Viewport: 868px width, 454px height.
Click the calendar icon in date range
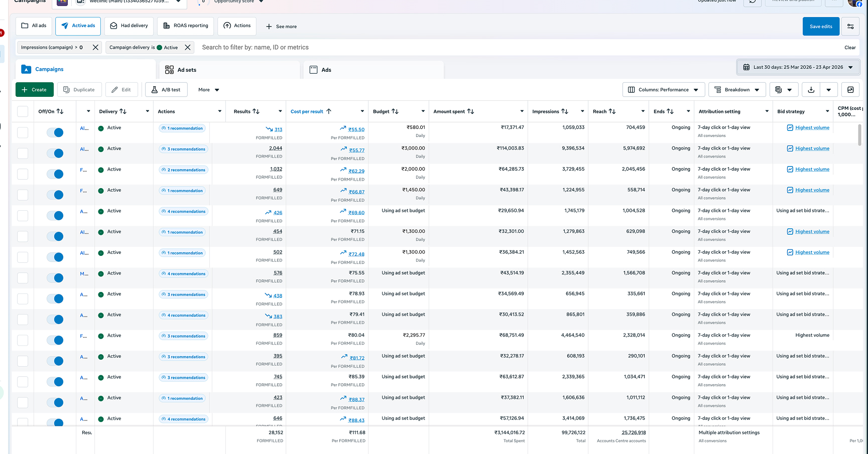747,67
